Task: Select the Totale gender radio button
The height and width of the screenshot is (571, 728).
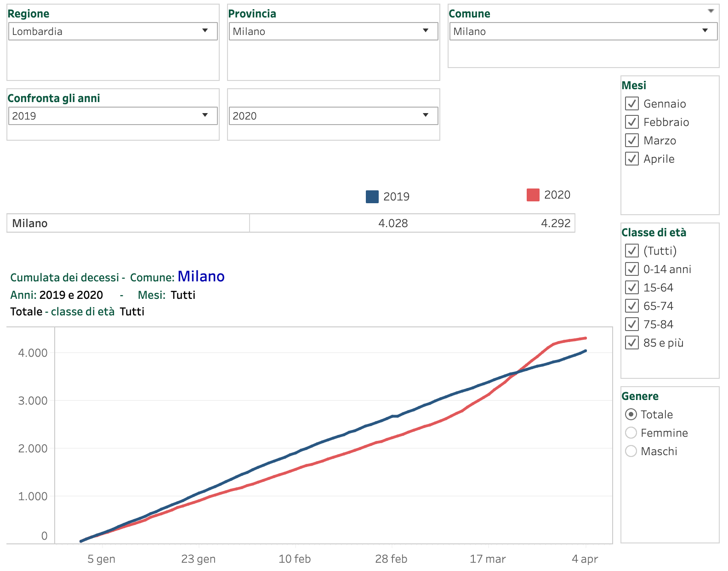Action: tap(631, 414)
